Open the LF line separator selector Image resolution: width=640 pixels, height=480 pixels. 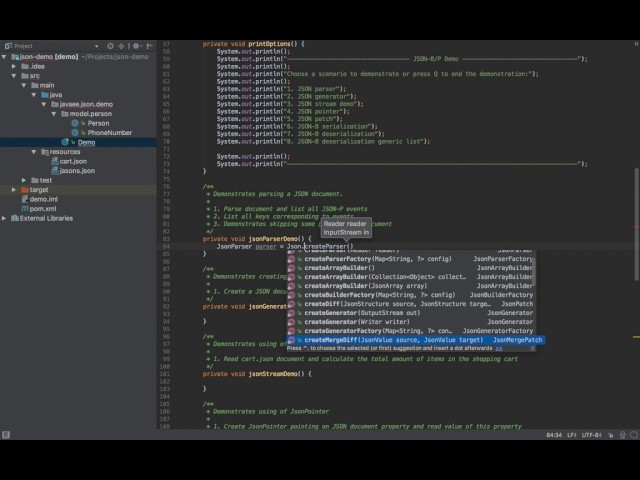572,435
